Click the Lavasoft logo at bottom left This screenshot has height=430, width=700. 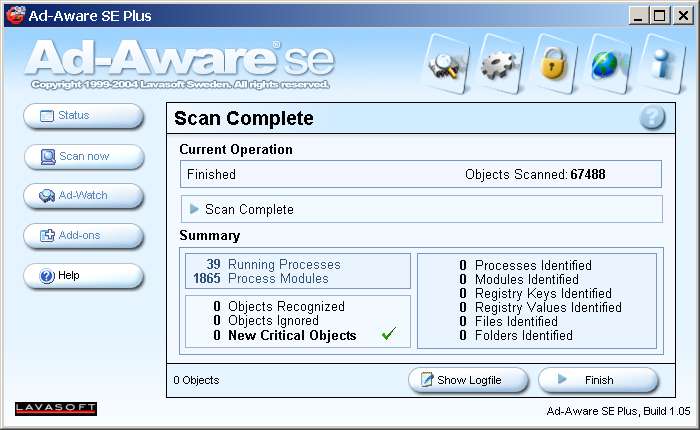56,408
